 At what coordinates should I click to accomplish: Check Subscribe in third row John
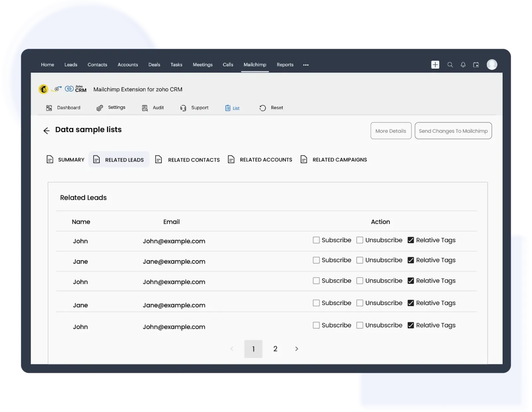tap(316, 281)
